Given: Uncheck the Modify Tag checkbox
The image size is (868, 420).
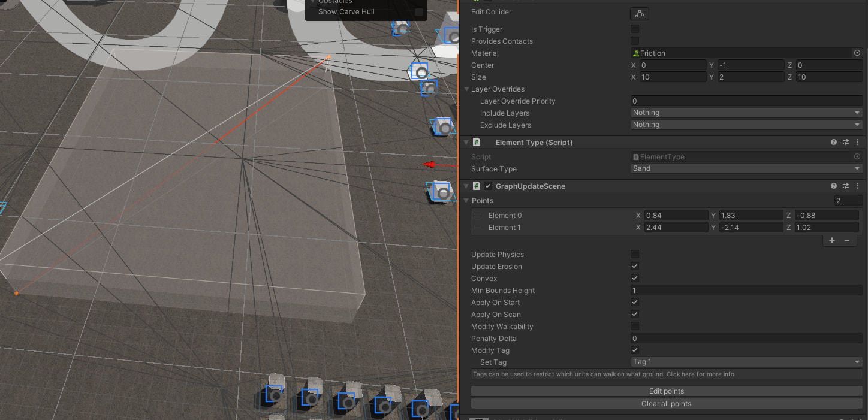Looking at the screenshot, I should (635, 350).
